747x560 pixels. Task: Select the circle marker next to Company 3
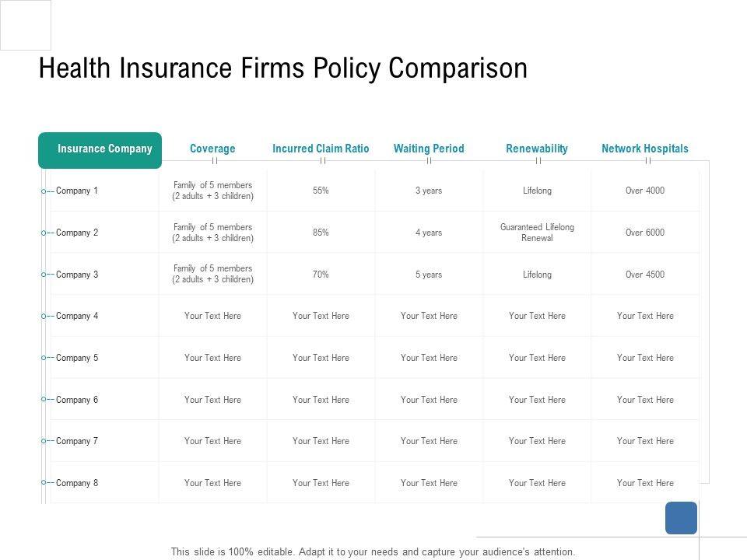coord(44,275)
